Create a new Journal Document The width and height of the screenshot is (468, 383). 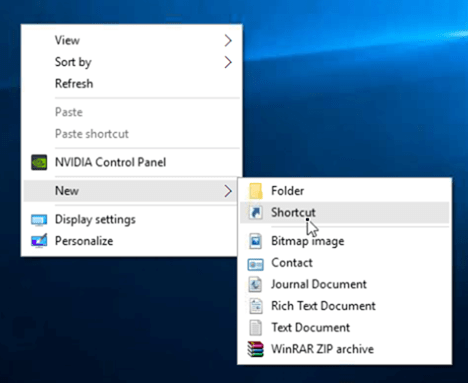[345, 284]
